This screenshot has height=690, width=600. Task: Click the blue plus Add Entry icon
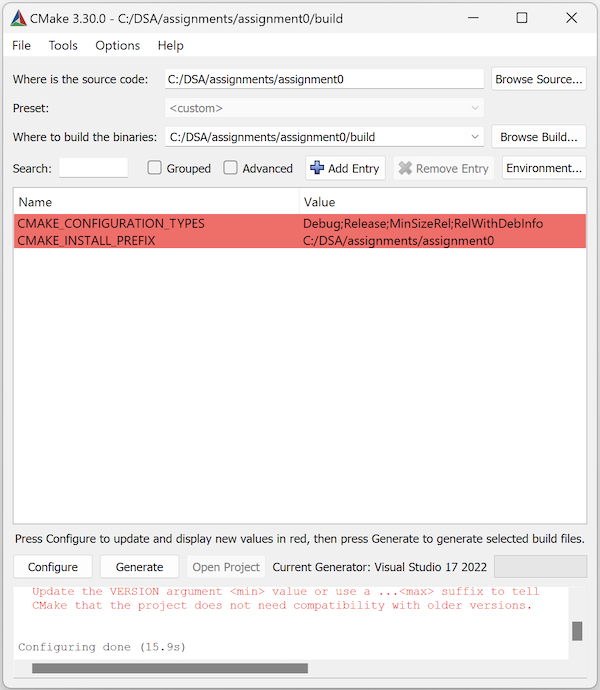317,168
